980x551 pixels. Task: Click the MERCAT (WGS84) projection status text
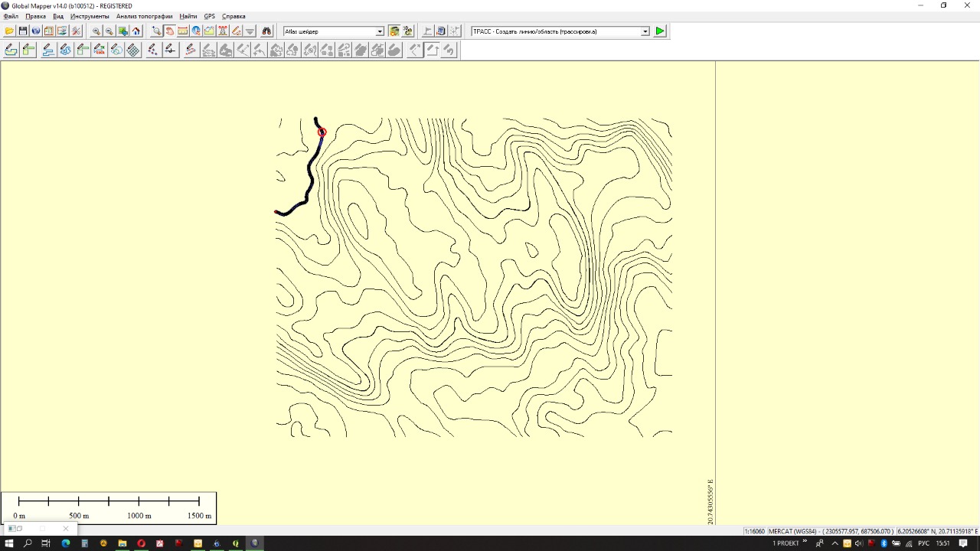tap(793, 531)
